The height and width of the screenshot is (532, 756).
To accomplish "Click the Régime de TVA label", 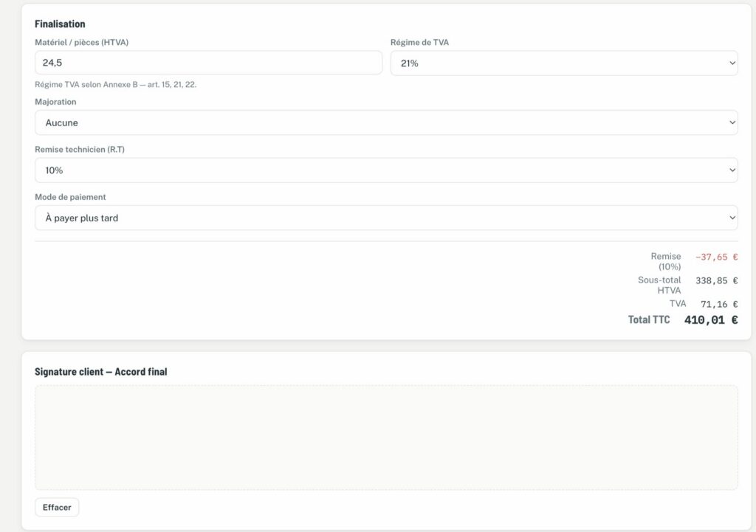I will coord(419,42).
